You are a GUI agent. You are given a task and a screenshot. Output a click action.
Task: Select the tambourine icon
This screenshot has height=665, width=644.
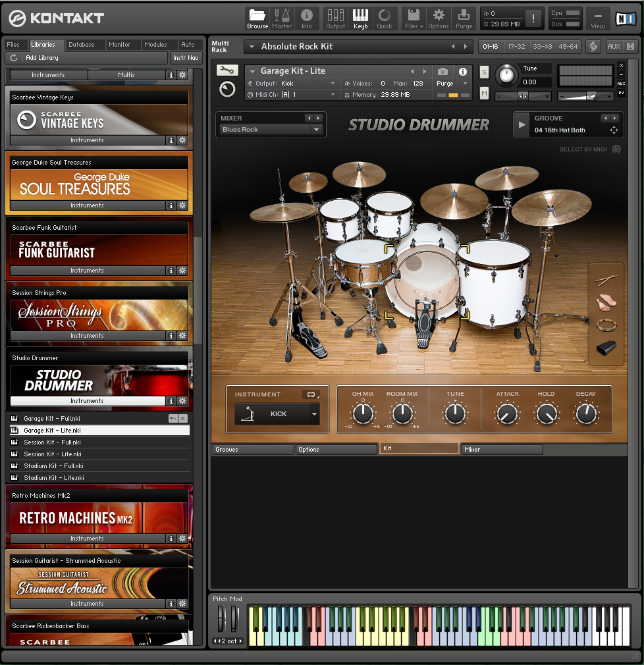[x=606, y=325]
